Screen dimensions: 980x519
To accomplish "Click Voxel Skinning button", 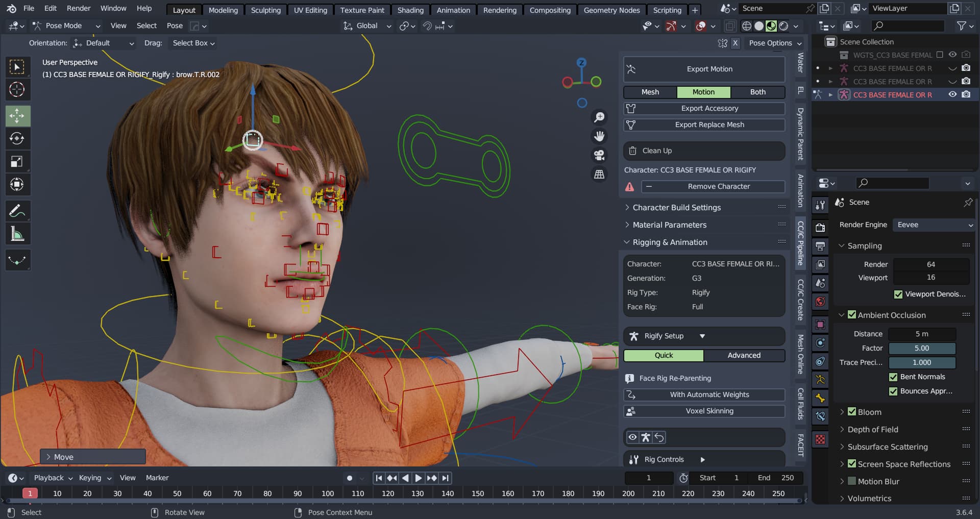I will point(704,411).
